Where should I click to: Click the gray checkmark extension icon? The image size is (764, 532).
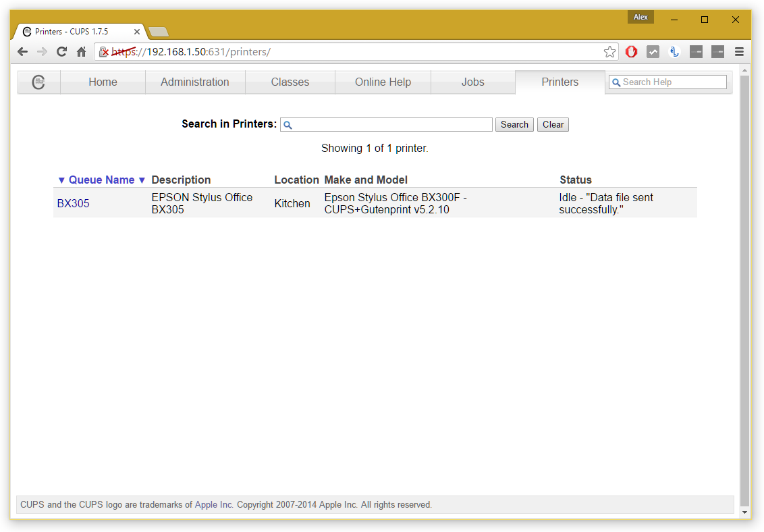click(653, 51)
